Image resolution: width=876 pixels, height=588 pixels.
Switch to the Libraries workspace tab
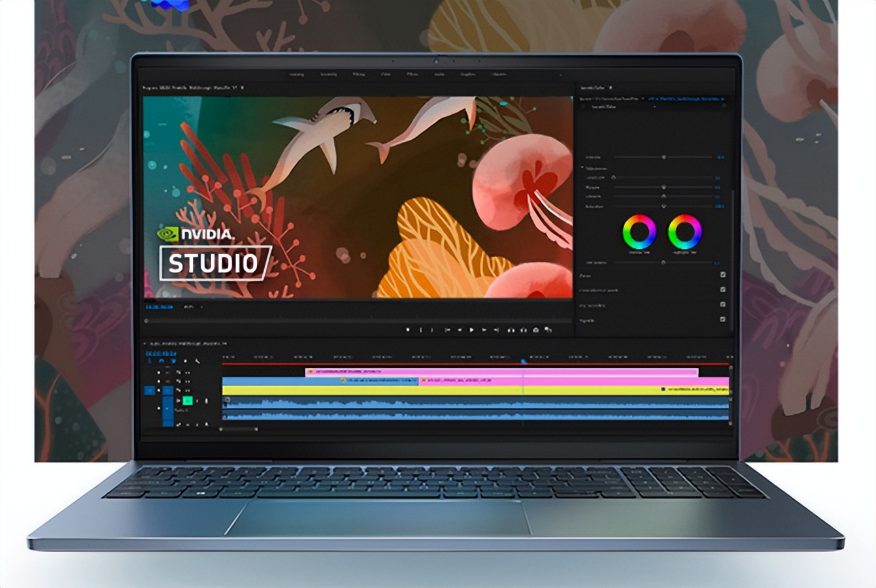point(499,74)
